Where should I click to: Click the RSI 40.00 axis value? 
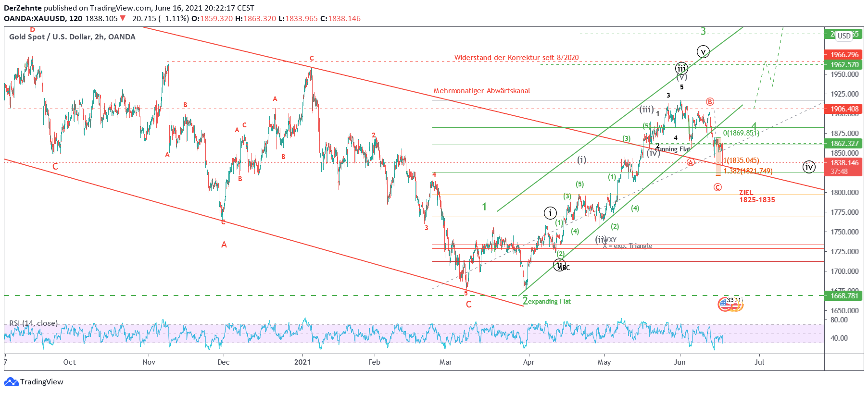[x=839, y=338]
